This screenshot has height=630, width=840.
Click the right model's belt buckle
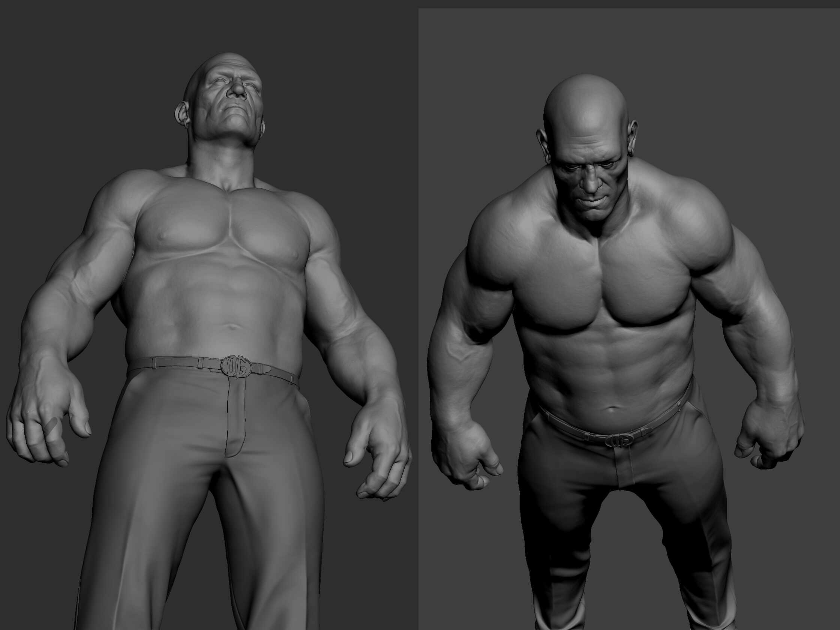point(620,441)
